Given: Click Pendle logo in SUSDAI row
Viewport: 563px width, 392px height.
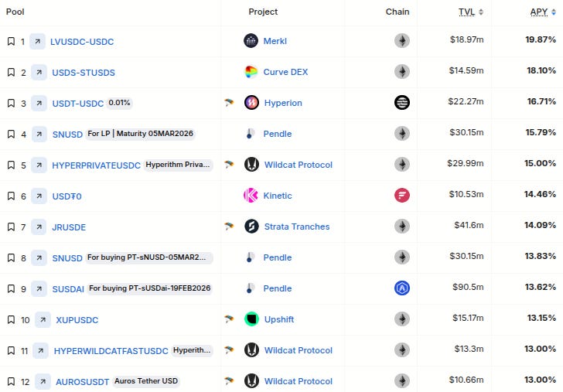Looking at the screenshot, I should pyautogui.click(x=251, y=288).
